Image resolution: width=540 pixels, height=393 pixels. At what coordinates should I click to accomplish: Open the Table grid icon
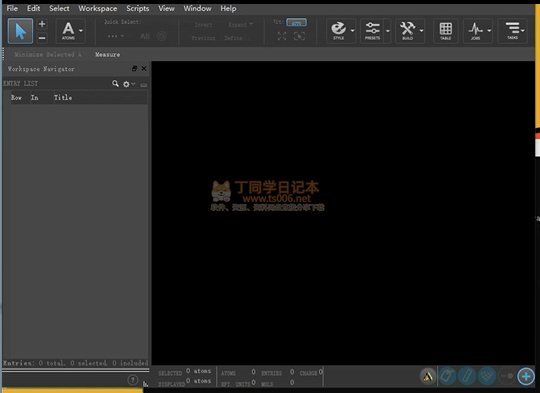pos(445,31)
